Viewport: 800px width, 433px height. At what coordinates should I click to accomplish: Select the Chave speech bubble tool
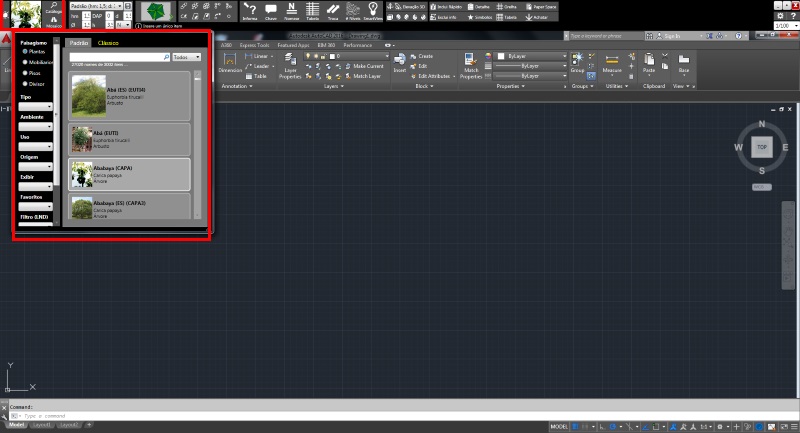(x=271, y=11)
